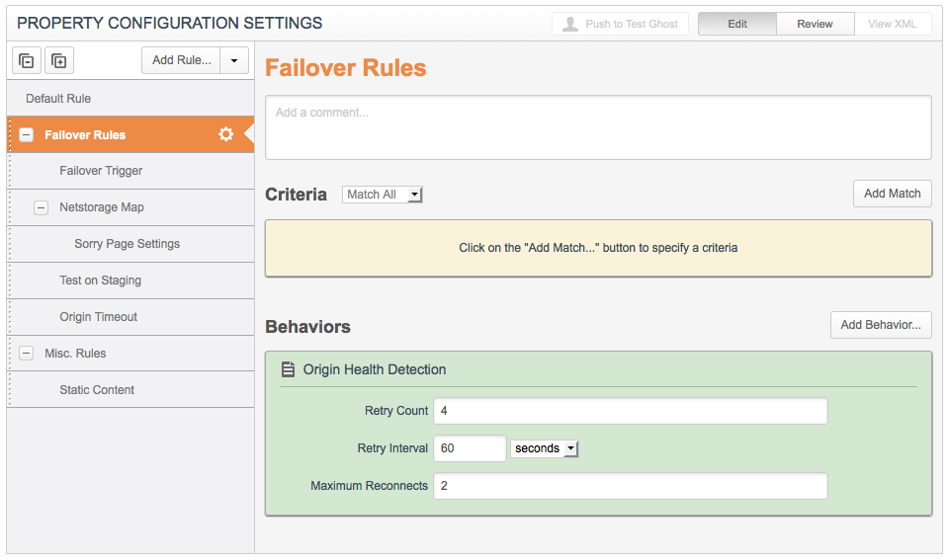Open the View XML tab
The image size is (948, 560).
point(892,24)
